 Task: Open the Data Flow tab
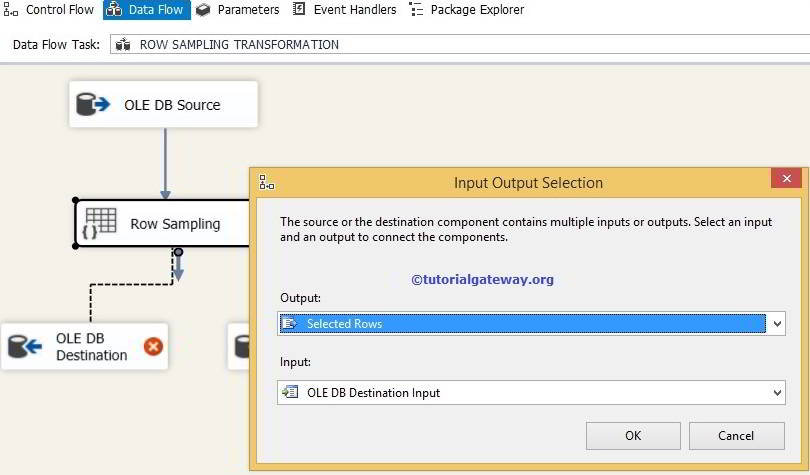147,9
